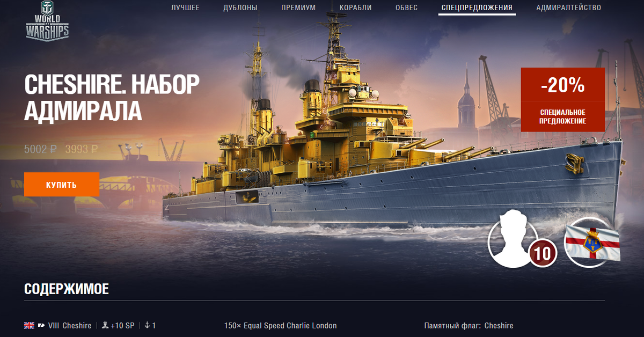
Task: Select the Спецпредложения tab
Action: [477, 8]
